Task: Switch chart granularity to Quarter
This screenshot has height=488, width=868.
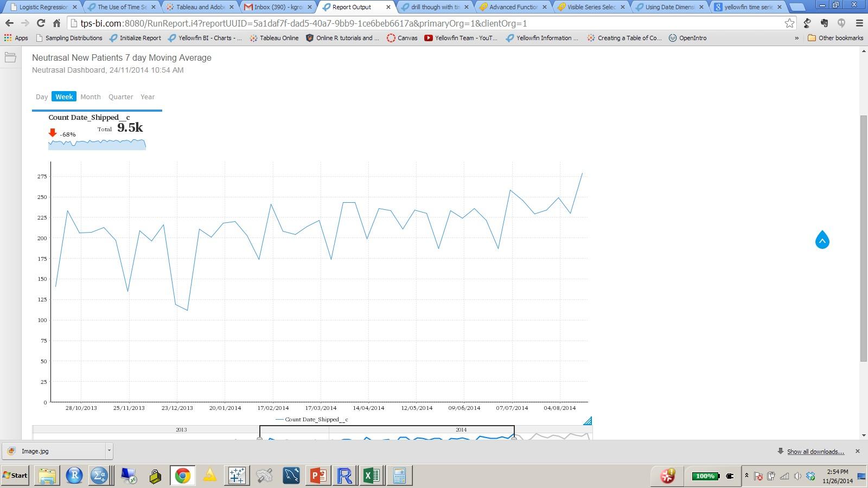Action: pos(120,97)
